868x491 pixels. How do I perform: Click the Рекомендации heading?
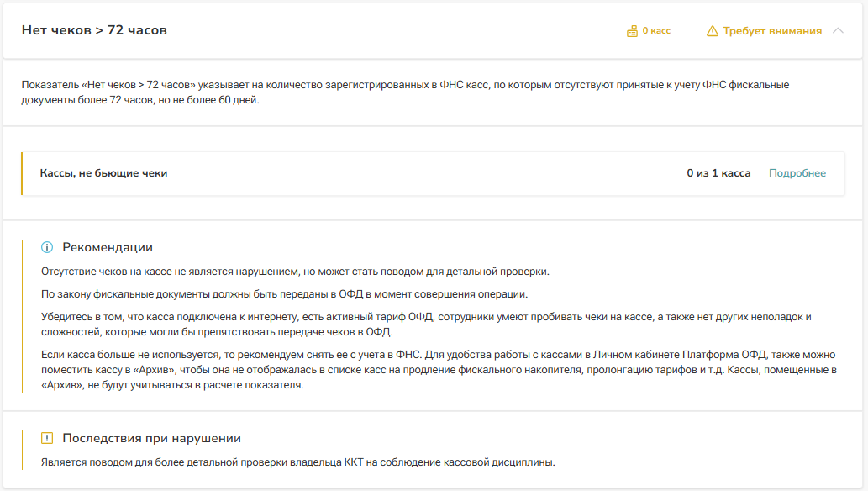(108, 247)
